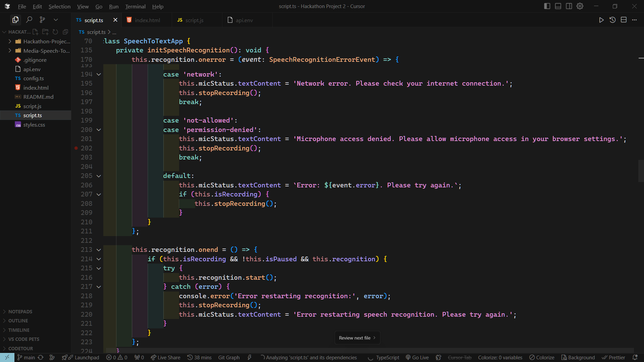Click the remote window status icon
The height and width of the screenshot is (362, 644).
[7, 358]
